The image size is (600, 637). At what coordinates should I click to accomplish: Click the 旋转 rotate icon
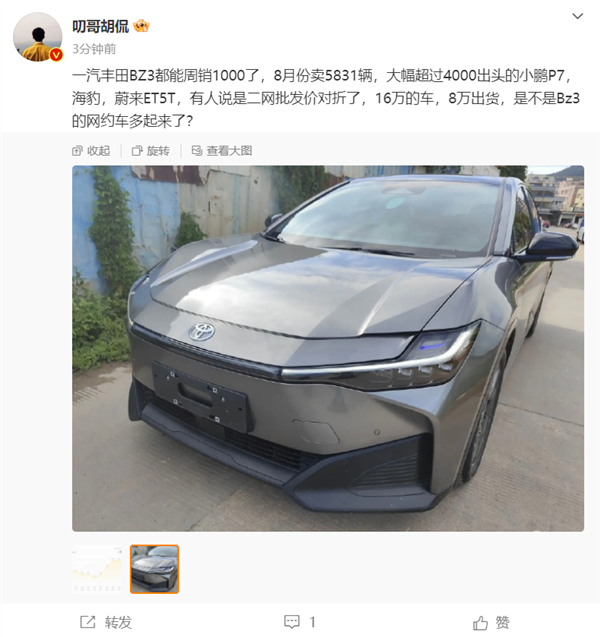click(137, 151)
